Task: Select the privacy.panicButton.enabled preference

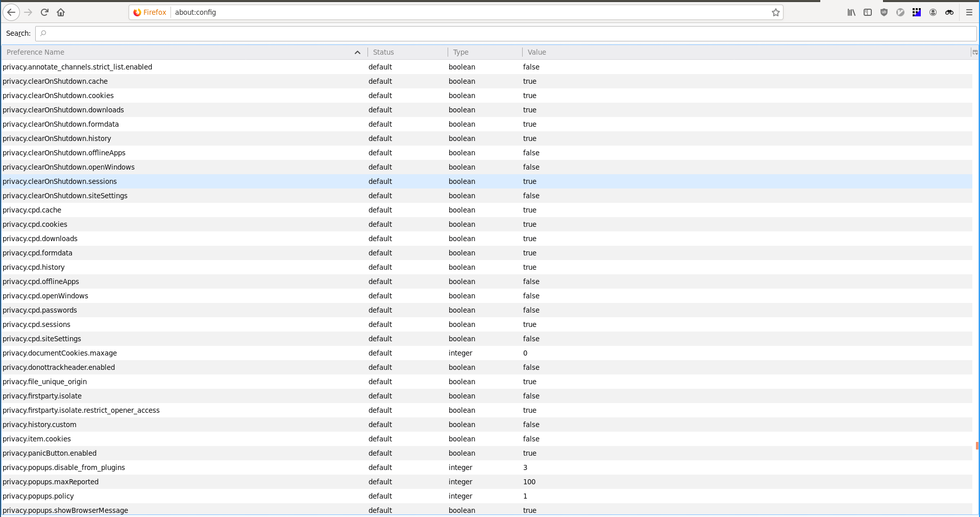Action: pyautogui.click(x=487, y=453)
